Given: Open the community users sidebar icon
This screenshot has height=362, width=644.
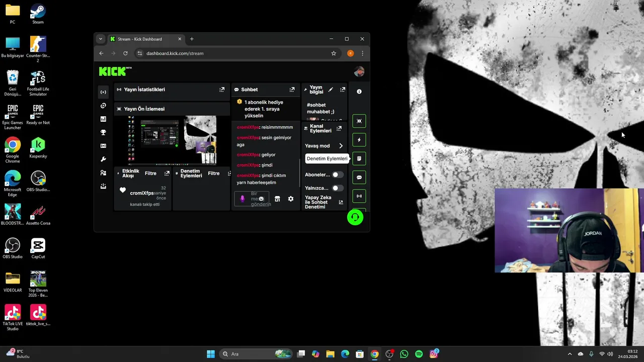Looking at the screenshot, I should pyautogui.click(x=103, y=172).
